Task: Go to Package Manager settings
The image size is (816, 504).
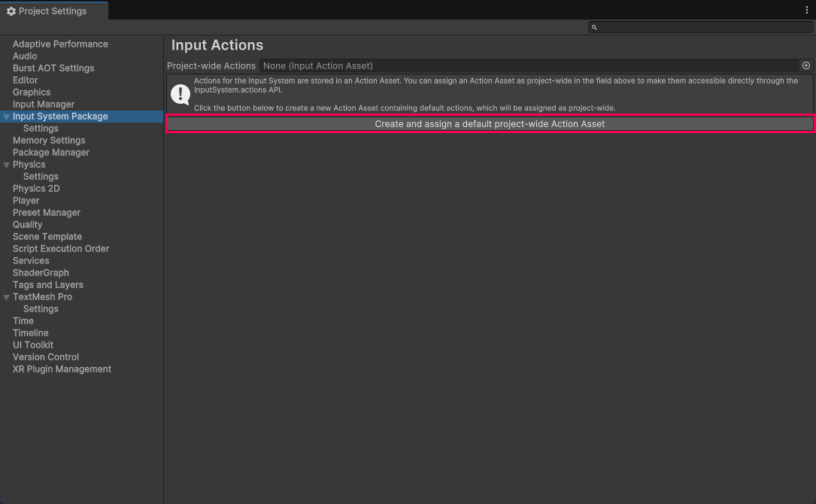Action: pyautogui.click(x=51, y=153)
